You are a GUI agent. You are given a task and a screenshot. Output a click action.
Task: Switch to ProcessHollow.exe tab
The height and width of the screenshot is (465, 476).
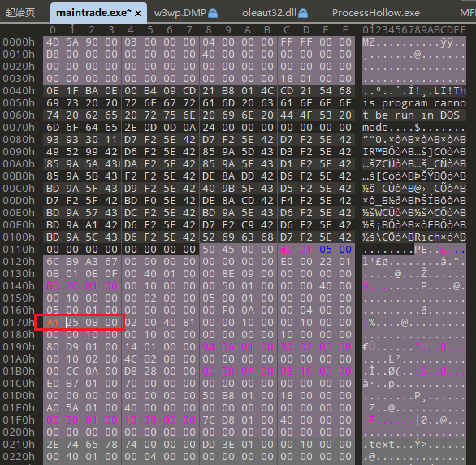click(x=376, y=13)
